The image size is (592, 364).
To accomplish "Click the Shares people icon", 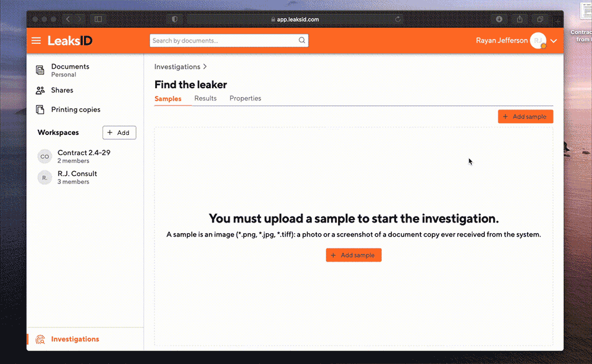I will (x=40, y=90).
